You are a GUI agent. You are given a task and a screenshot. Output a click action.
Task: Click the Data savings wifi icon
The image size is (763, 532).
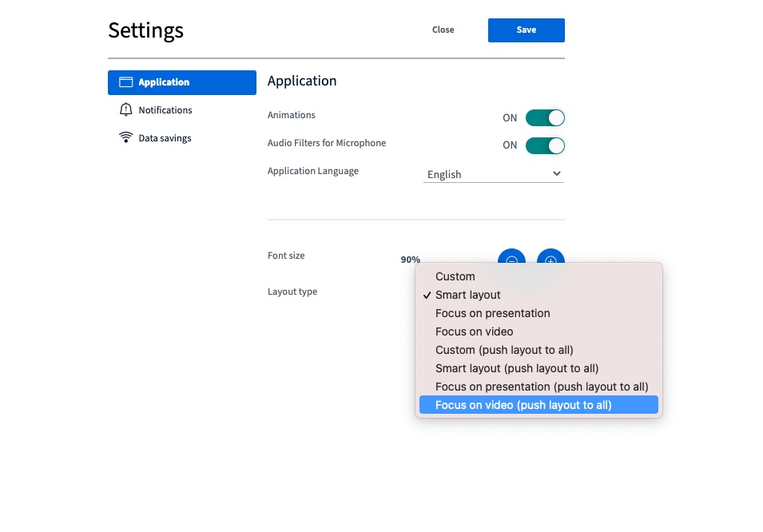(125, 137)
